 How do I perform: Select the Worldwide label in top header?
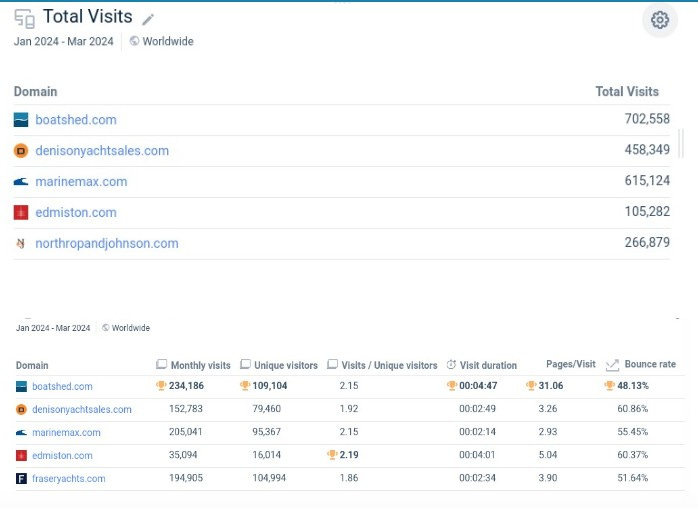pyautogui.click(x=168, y=41)
